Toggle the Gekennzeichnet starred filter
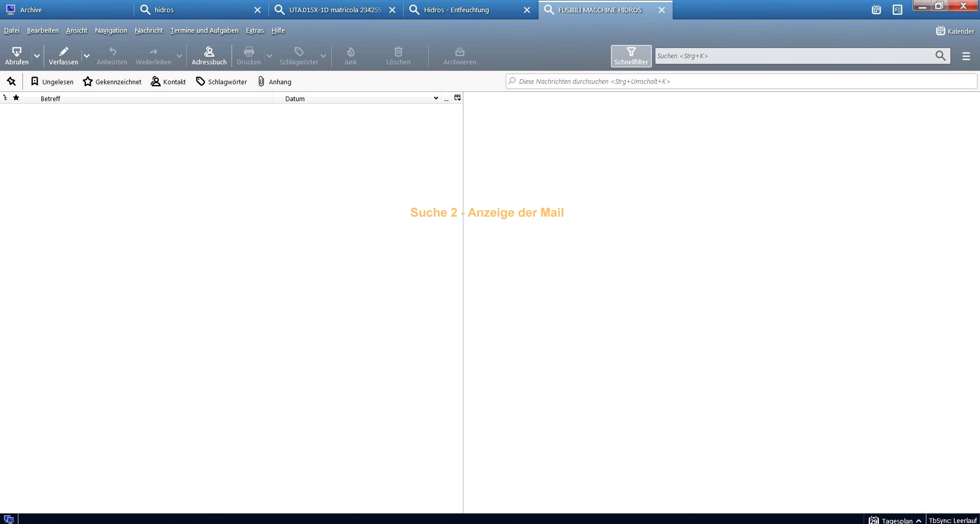This screenshot has height=524, width=980. pyautogui.click(x=112, y=82)
